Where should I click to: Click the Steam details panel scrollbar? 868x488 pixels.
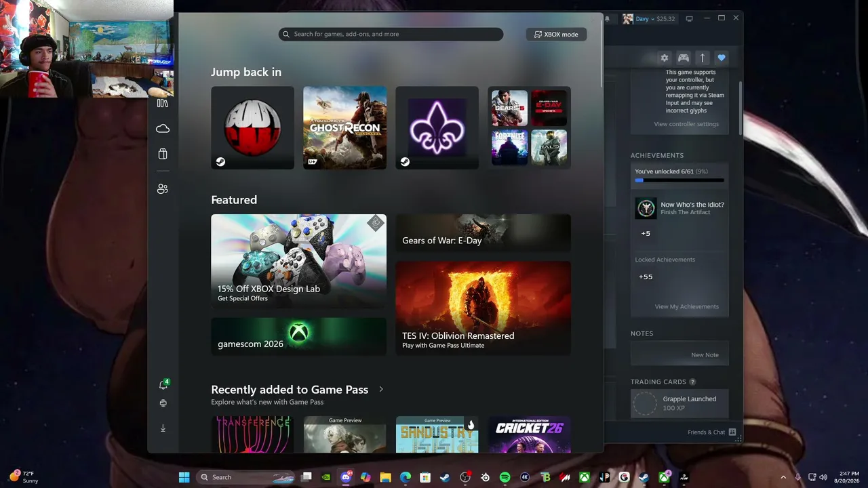(741, 108)
